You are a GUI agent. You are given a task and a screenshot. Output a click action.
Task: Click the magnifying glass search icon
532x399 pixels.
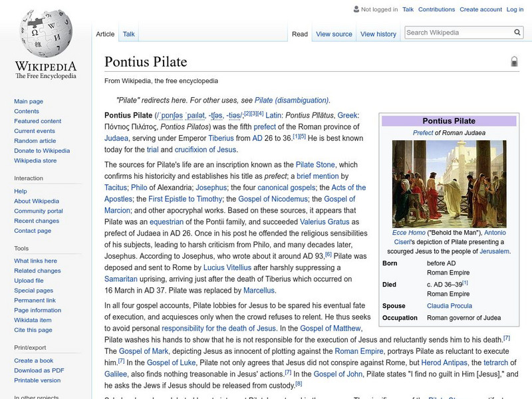pyautogui.click(x=517, y=33)
